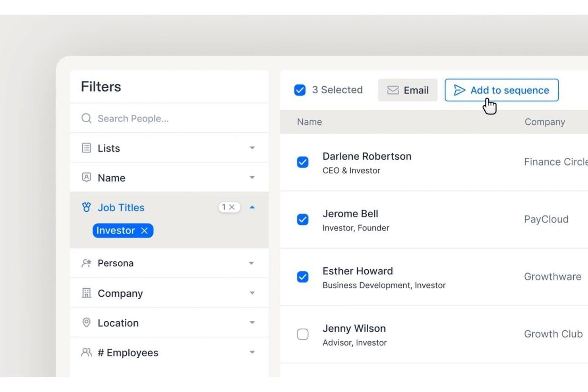Open Jenny Wilson's profile name
This screenshot has width=588, height=392.
point(354,328)
